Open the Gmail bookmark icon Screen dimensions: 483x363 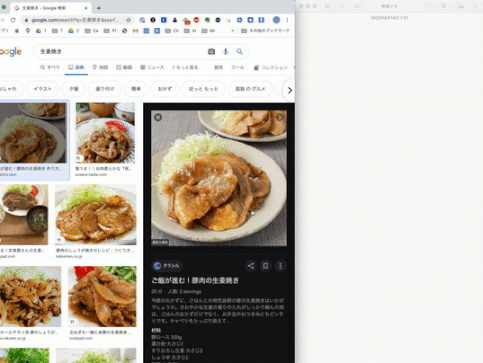135,31
